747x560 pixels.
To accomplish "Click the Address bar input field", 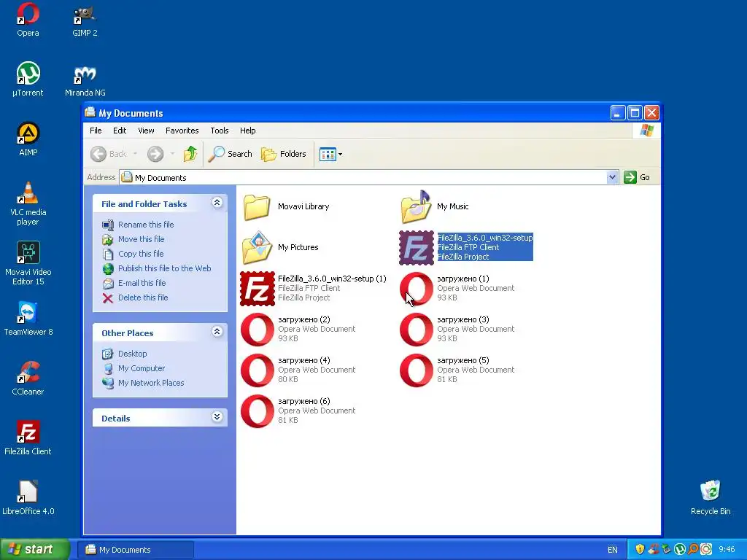I will [x=363, y=178].
